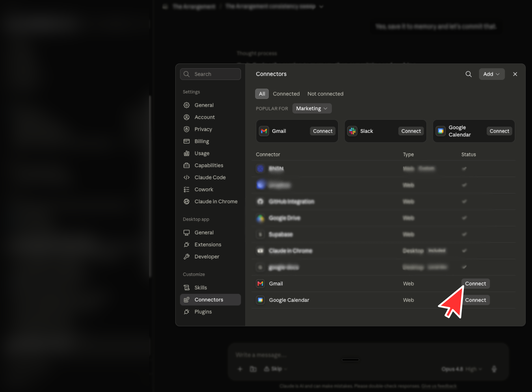Click the Connectors icon in Customize
This screenshot has width=532, height=392.
(187, 300)
